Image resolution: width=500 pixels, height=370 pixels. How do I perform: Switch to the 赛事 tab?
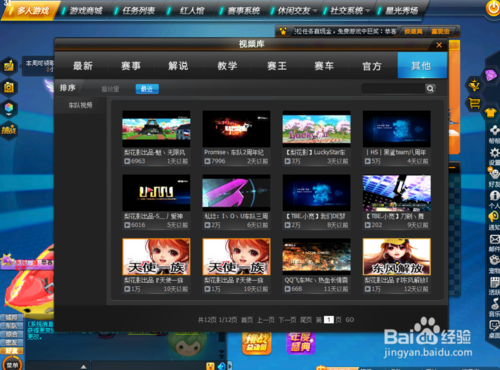click(131, 66)
